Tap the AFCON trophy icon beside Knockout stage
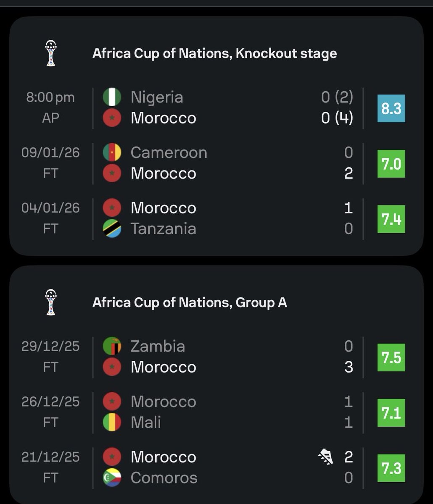Image resolution: width=433 pixels, height=504 pixels. [x=51, y=53]
